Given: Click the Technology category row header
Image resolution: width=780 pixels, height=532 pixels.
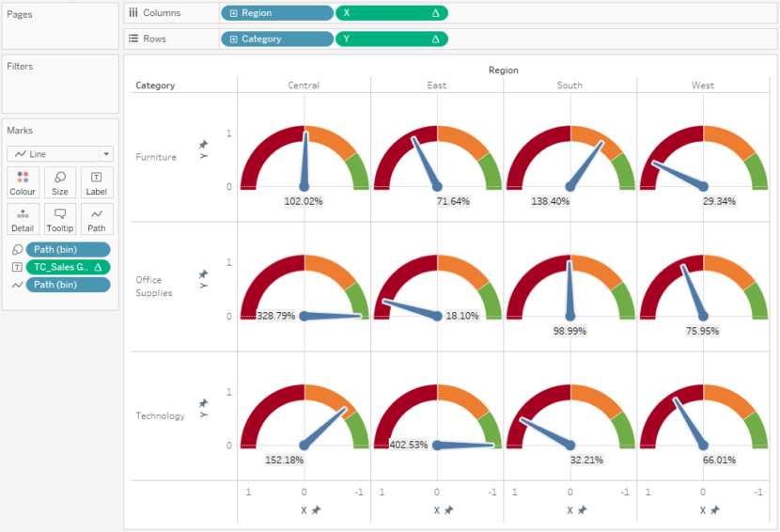Looking at the screenshot, I should coord(160,415).
